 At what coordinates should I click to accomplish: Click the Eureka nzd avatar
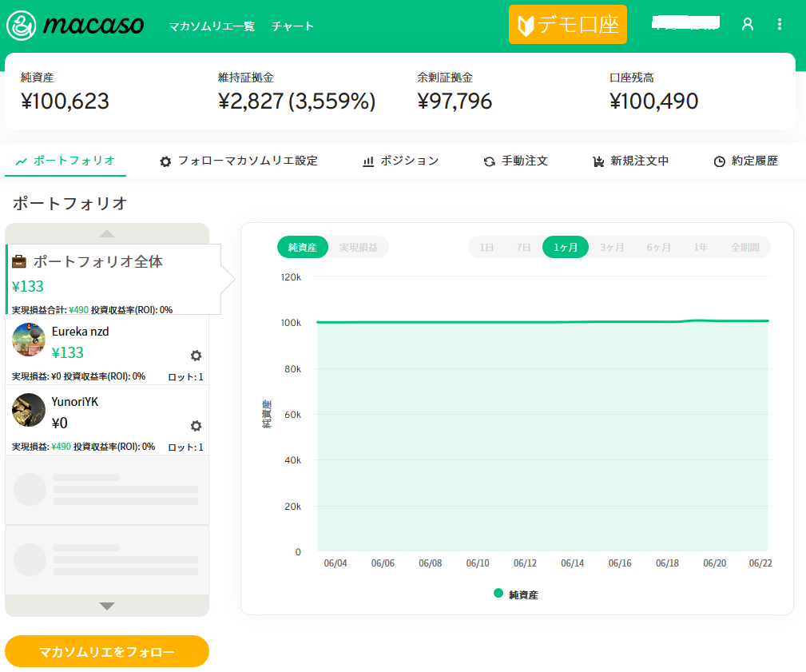coord(29,340)
